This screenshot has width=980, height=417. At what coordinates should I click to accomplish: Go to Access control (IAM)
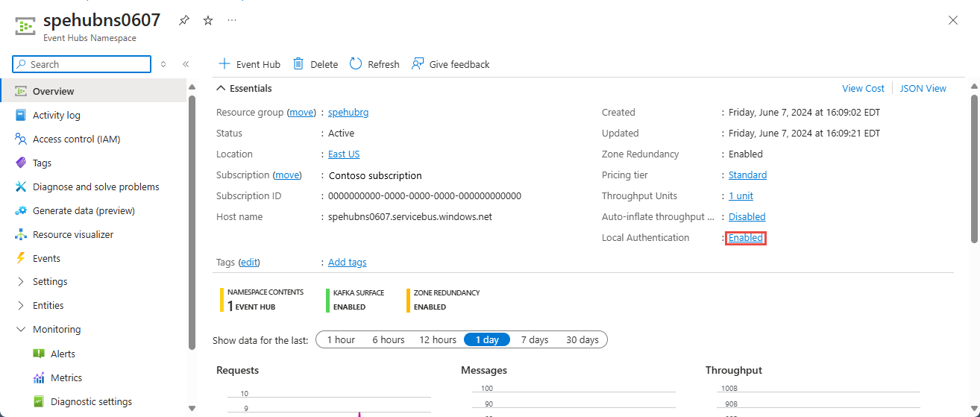pos(76,139)
